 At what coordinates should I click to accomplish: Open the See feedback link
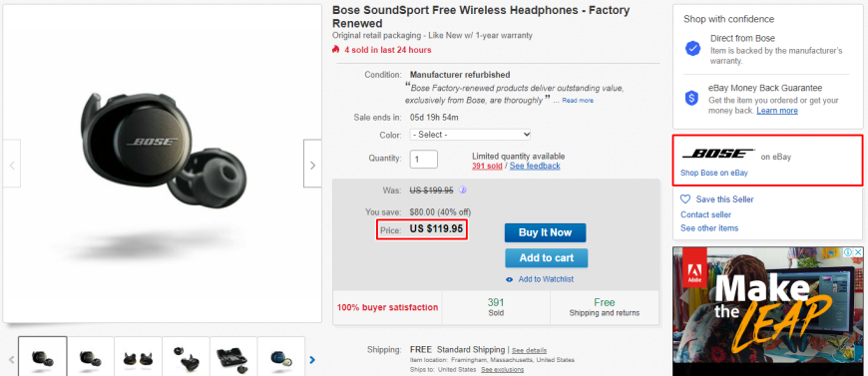pos(535,167)
